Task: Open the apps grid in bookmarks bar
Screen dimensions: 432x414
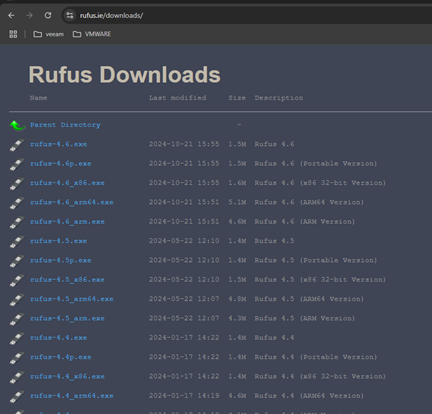Action: point(13,34)
